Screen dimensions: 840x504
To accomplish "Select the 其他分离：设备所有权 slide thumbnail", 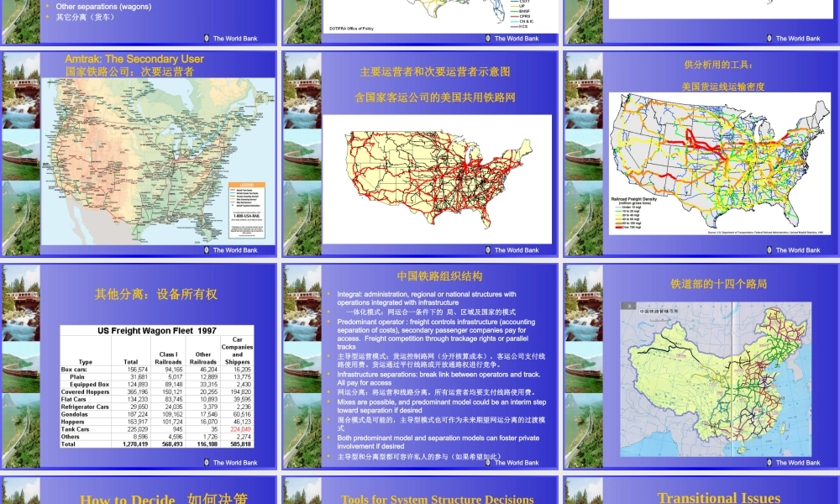I will 139,365.
